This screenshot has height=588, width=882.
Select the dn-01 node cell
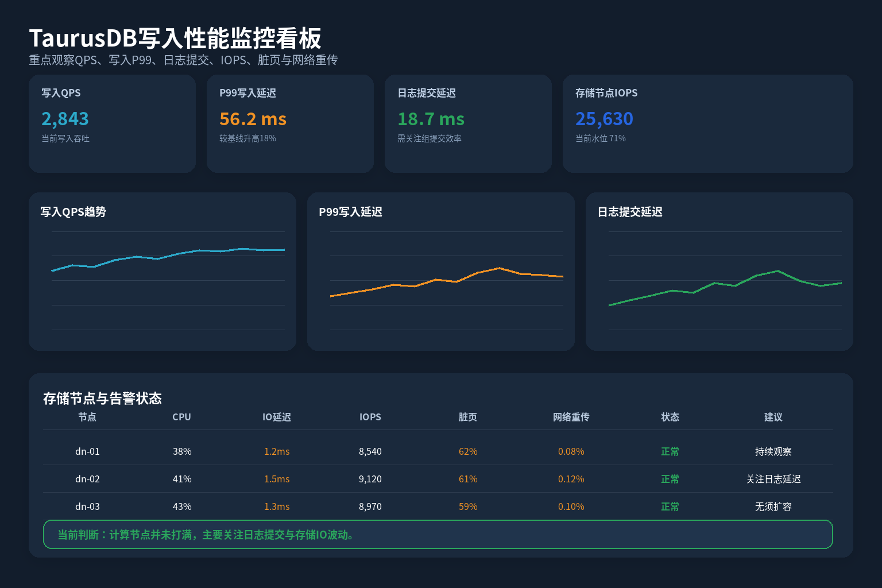[87, 451]
